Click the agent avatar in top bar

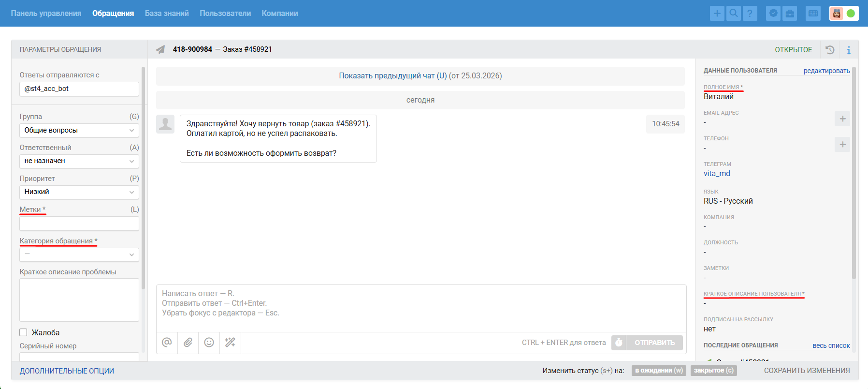point(837,14)
